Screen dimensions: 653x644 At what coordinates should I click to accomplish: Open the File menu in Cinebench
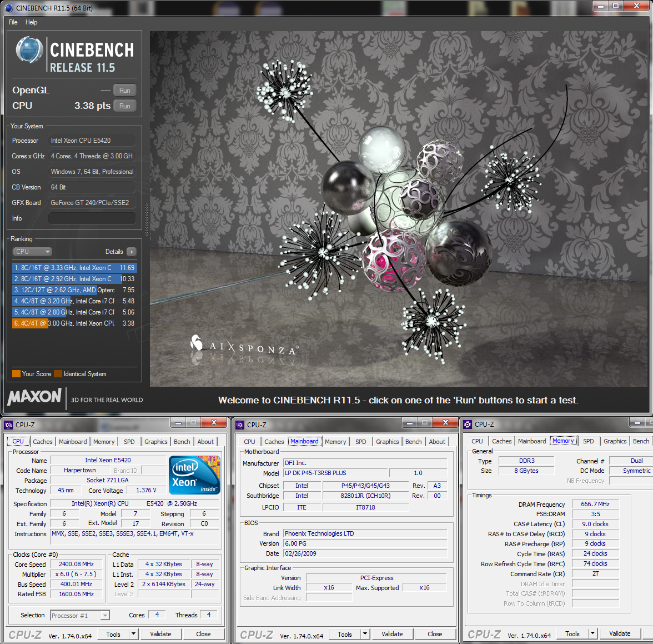click(x=13, y=23)
